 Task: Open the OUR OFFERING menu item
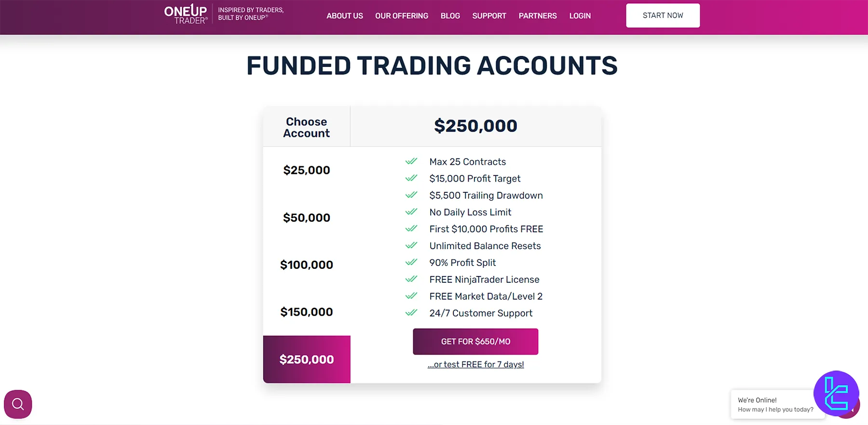tap(402, 15)
